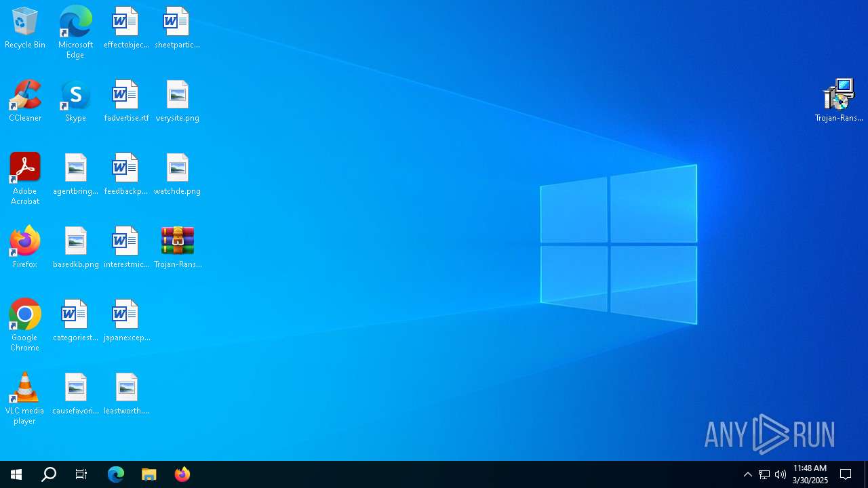Click the Show desktop strip
Viewport: 868px width, 488px height.
coord(866,474)
